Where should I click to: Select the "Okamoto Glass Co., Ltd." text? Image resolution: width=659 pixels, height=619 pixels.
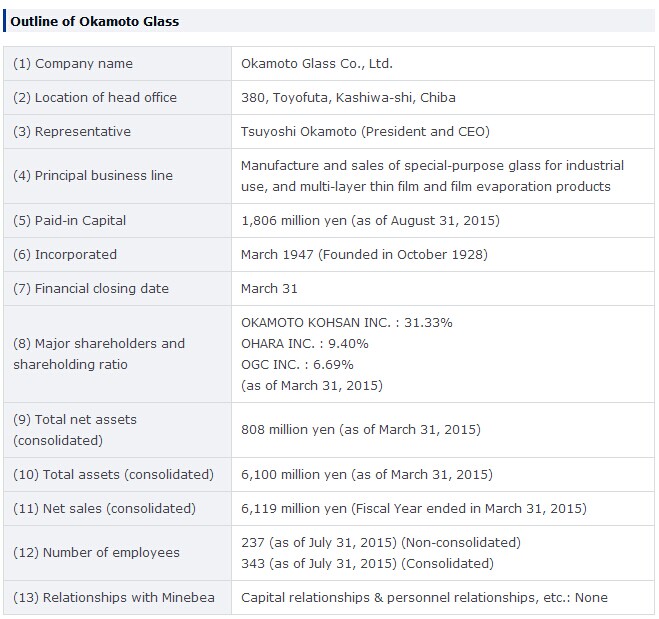317,64
